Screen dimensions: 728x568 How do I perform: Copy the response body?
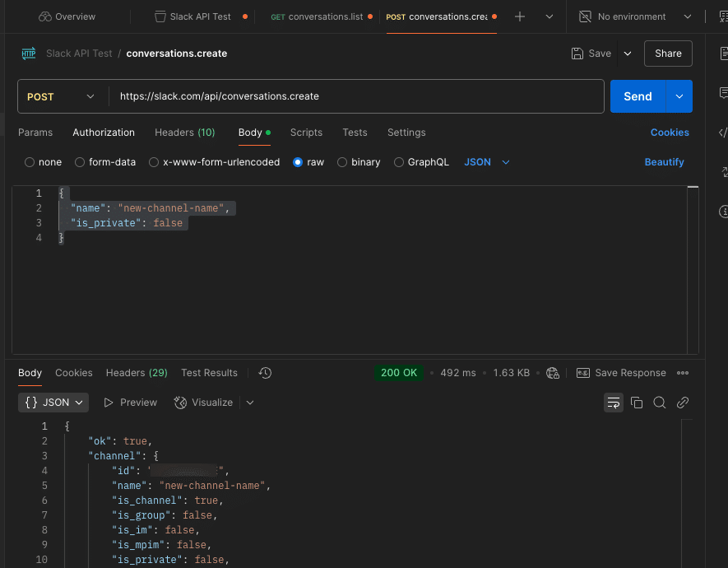[x=637, y=403]
